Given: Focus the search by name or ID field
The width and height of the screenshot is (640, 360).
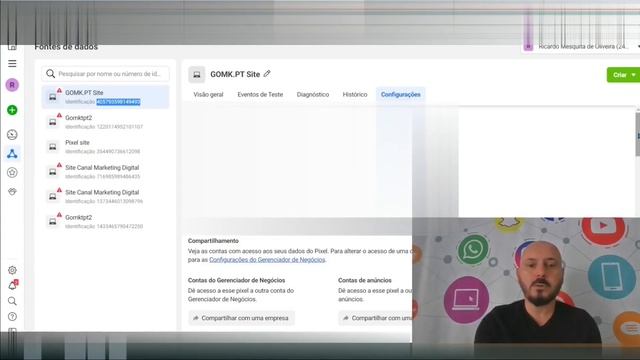Looking at the screenshot, I should coord(105,74).
